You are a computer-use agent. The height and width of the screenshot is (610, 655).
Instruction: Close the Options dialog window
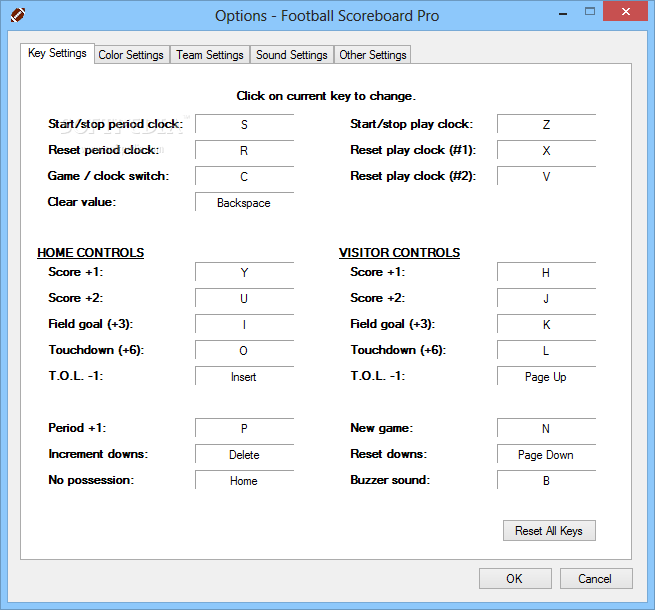(x=625, y=11)
